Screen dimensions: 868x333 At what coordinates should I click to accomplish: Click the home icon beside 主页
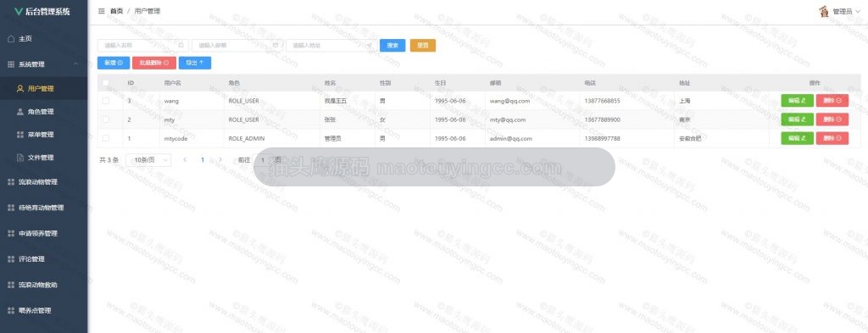[11, 39]
